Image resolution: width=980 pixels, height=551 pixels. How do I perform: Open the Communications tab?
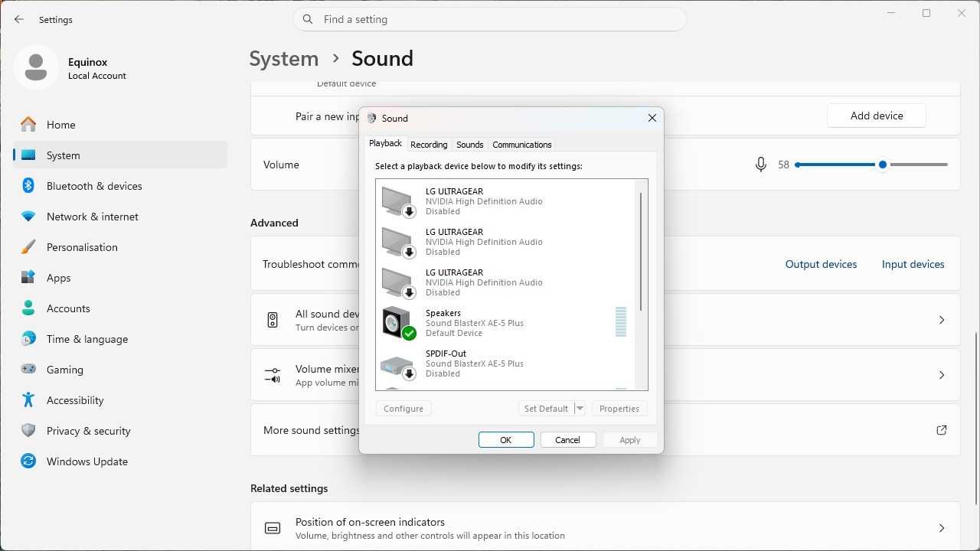pos(522,145)
